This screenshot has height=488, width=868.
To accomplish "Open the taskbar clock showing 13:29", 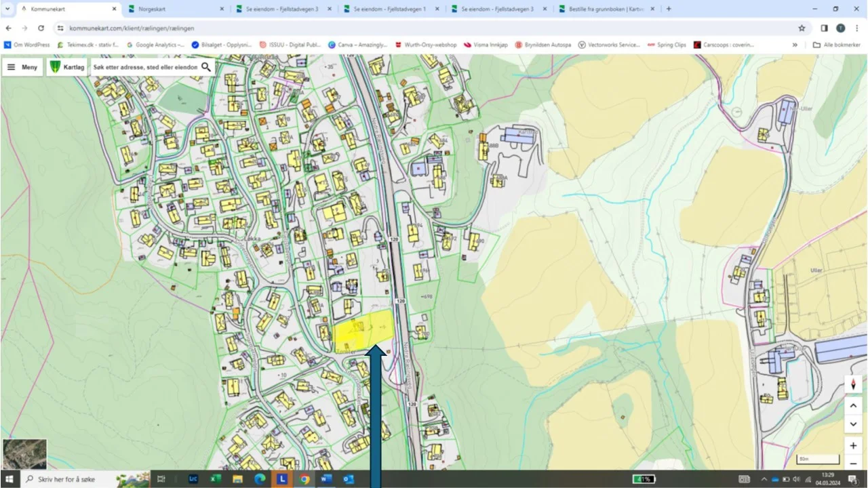I will [x=827, y=479].
